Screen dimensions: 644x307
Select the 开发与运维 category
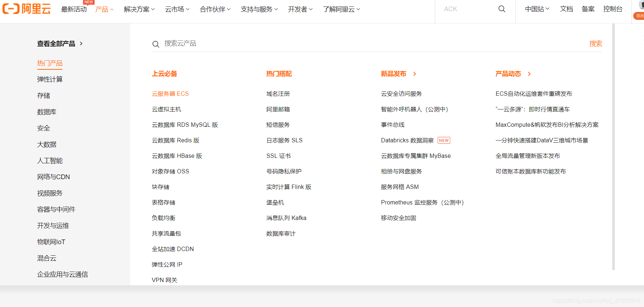[x=53, y=226]
